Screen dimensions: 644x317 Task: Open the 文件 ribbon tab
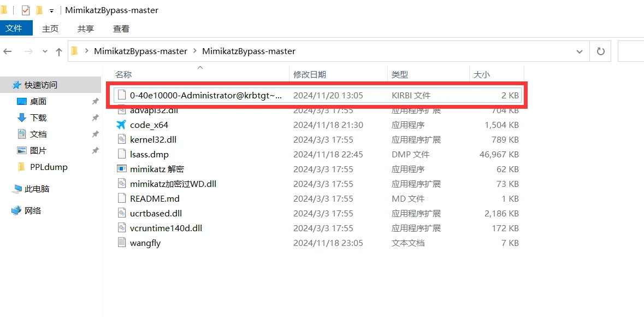pos(16,28)
